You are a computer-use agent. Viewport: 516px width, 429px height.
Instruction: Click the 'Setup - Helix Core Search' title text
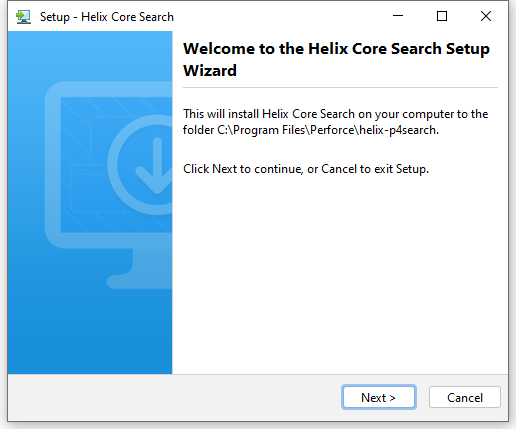click(107, 17)
